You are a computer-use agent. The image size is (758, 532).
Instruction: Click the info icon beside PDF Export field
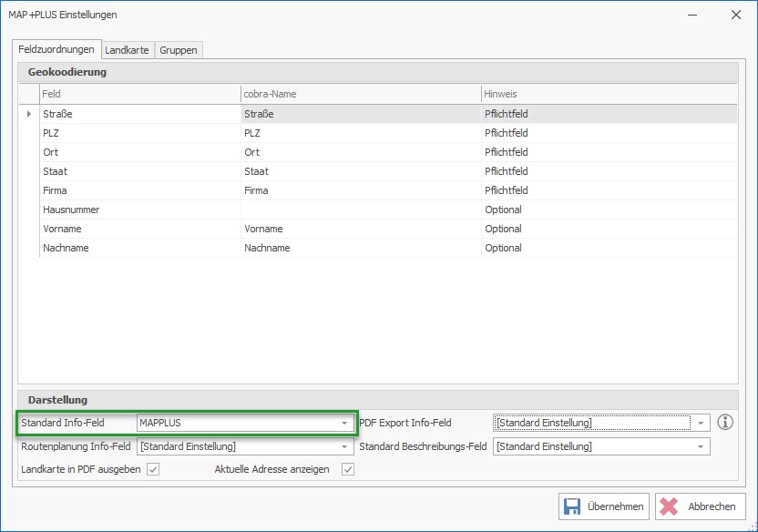tap(725, 422)
